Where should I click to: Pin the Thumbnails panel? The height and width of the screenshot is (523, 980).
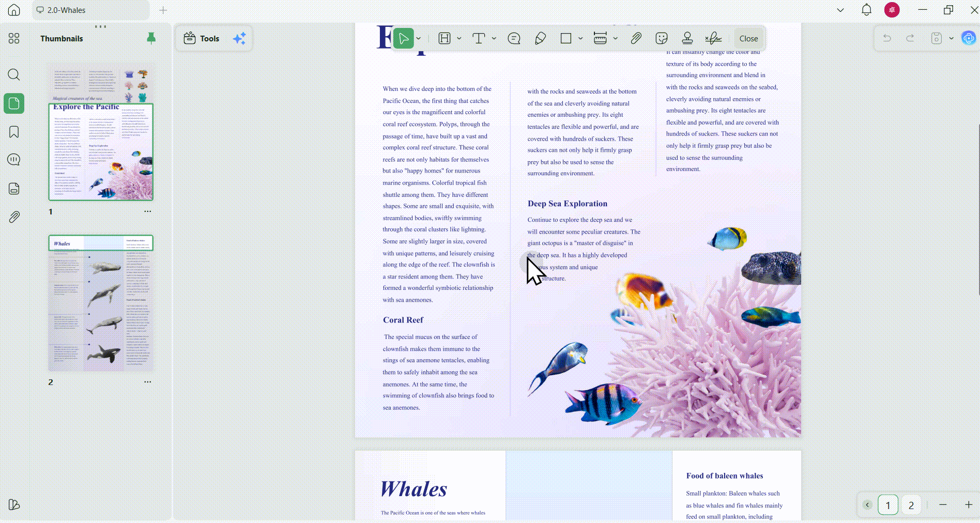(151, 38)
